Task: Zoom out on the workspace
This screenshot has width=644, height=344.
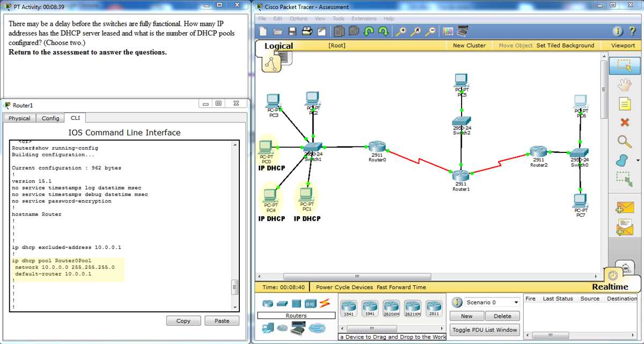Action: (430, 32)
